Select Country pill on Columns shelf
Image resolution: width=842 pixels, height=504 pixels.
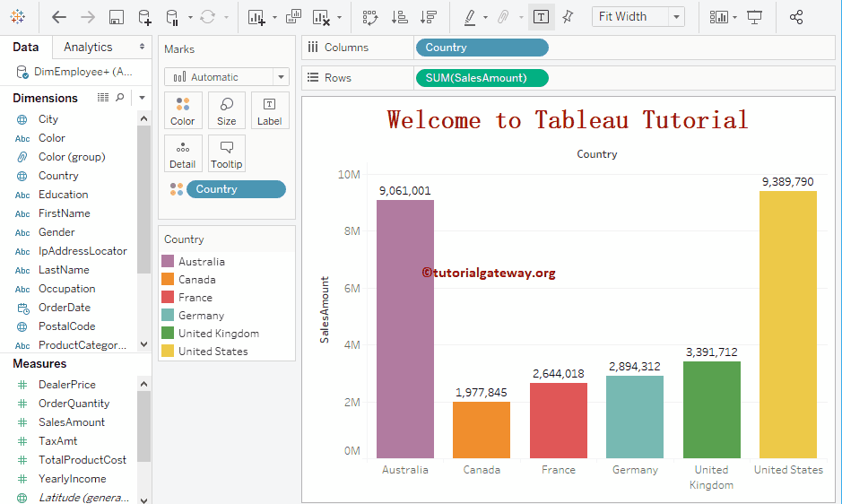click(482, 48)
